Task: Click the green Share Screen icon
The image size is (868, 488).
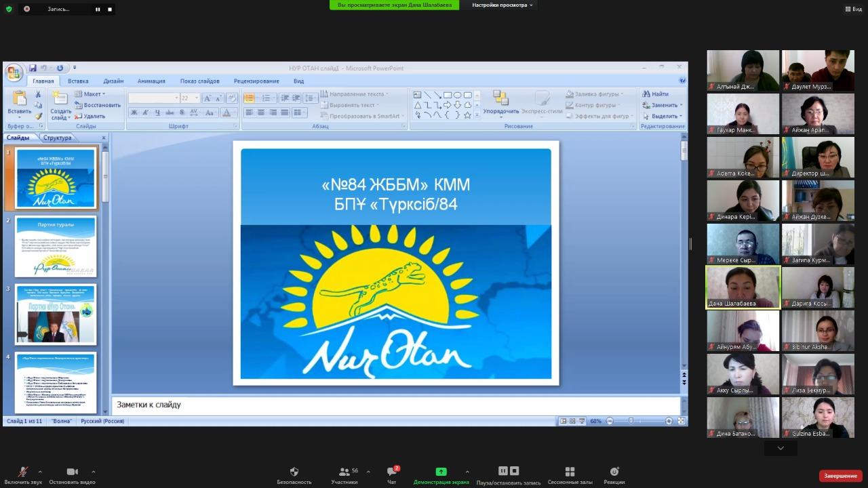Action: click(441, 472)
